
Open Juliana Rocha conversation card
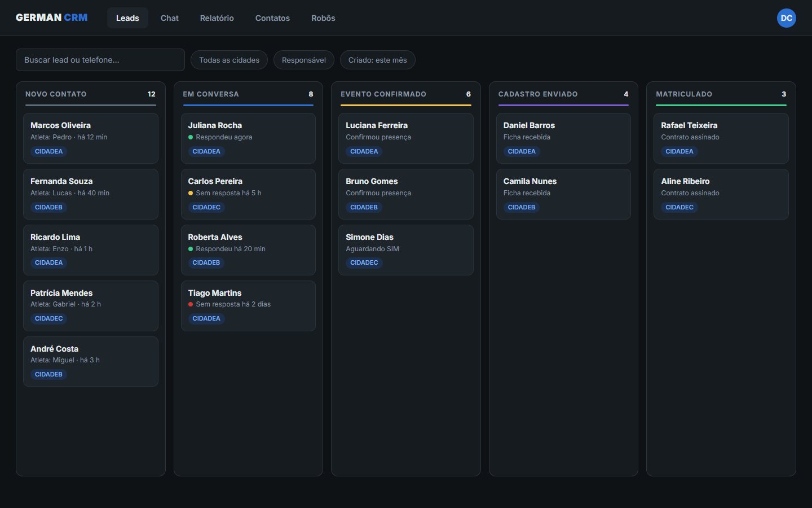(248, 138)
